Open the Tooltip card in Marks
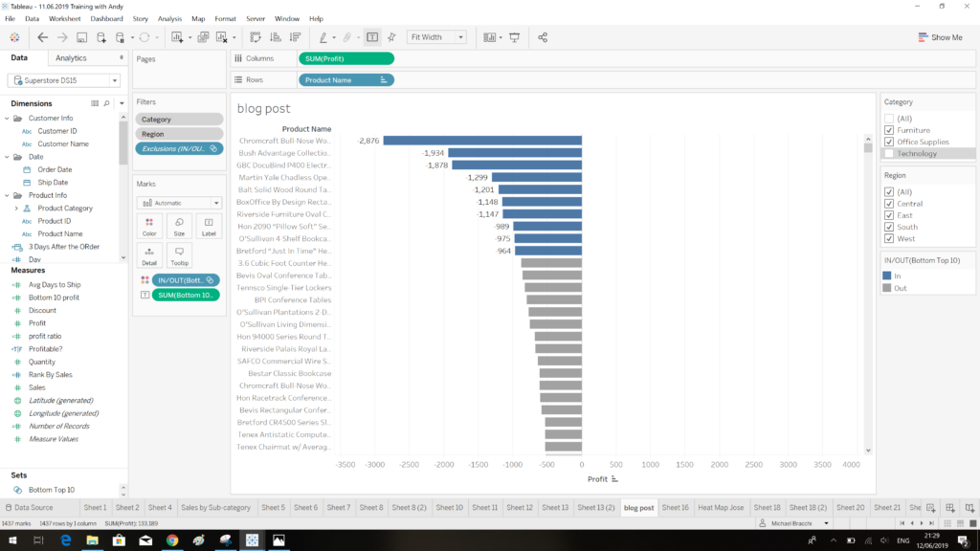This screenshot has height=551, width=980. click(x=179, y=255)
